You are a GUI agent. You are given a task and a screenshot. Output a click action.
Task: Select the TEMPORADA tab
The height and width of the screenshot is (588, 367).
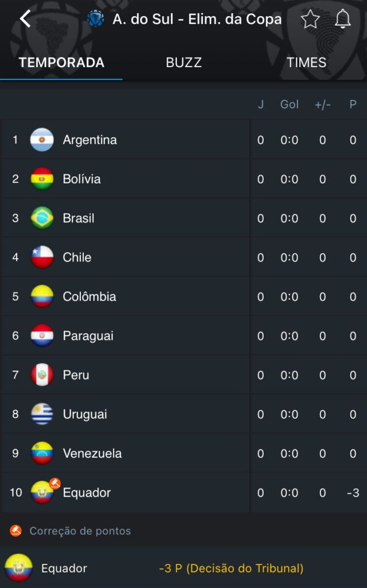[x=61, y=63]
